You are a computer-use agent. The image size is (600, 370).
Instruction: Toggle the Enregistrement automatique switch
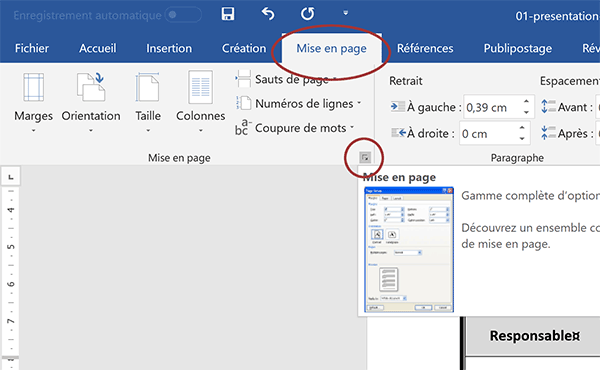click(x=183, y=15)
